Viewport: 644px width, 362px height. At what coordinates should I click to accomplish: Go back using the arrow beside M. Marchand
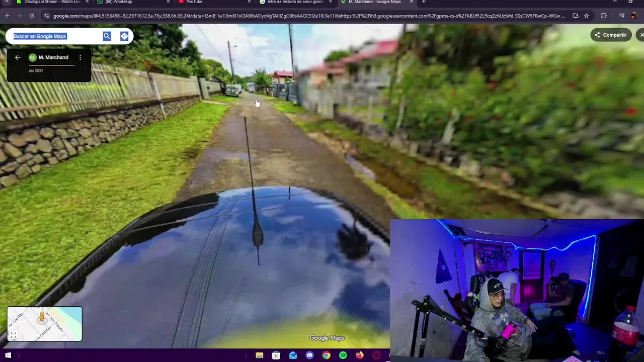18,57
